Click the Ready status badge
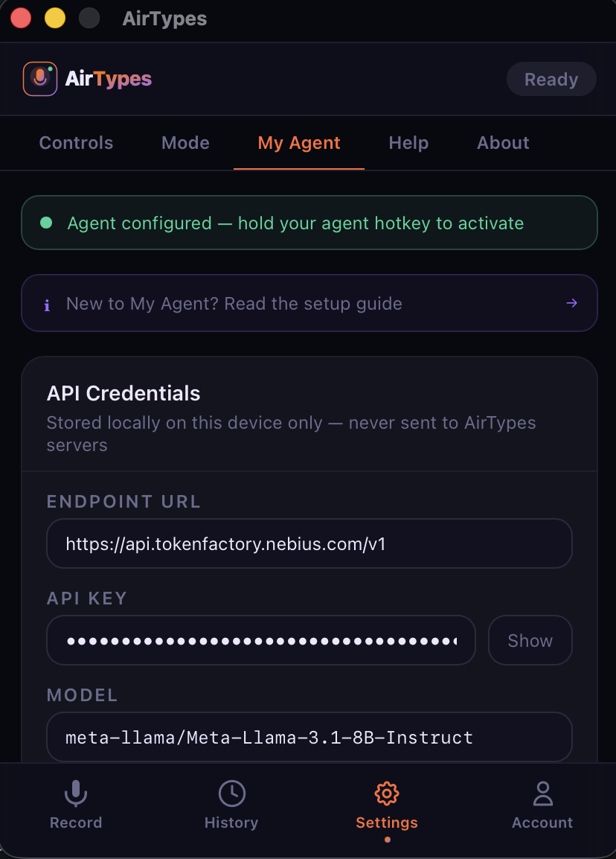The image size is (616, 859). coord(551,80)
